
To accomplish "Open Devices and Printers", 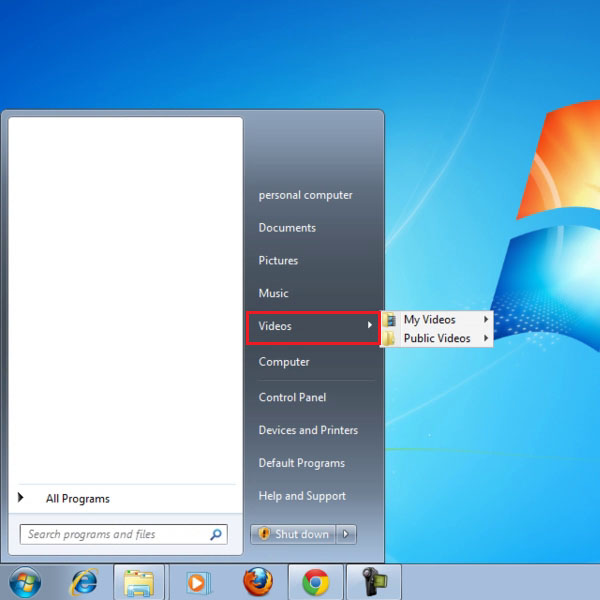I will (x=308, y=430).
